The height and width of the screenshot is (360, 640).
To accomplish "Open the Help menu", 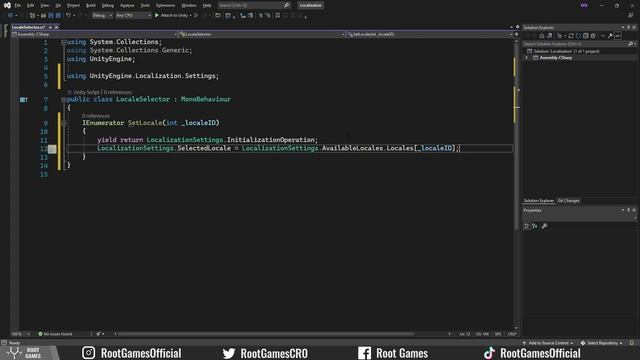I will point(207,5).
